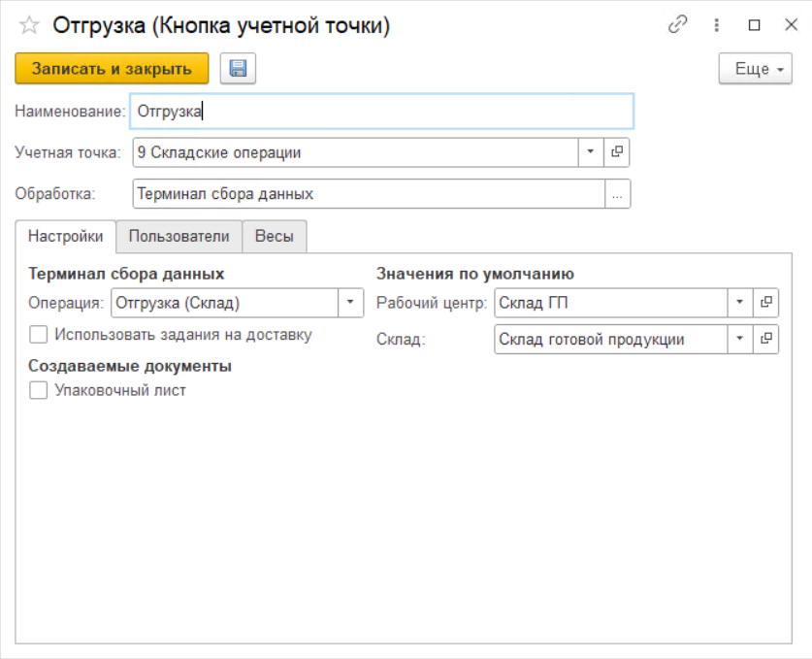The height and width of the screenshot is (659, 812).
Task: Enable Использовать задания на доставку checkbox
Action: [39, 335]
